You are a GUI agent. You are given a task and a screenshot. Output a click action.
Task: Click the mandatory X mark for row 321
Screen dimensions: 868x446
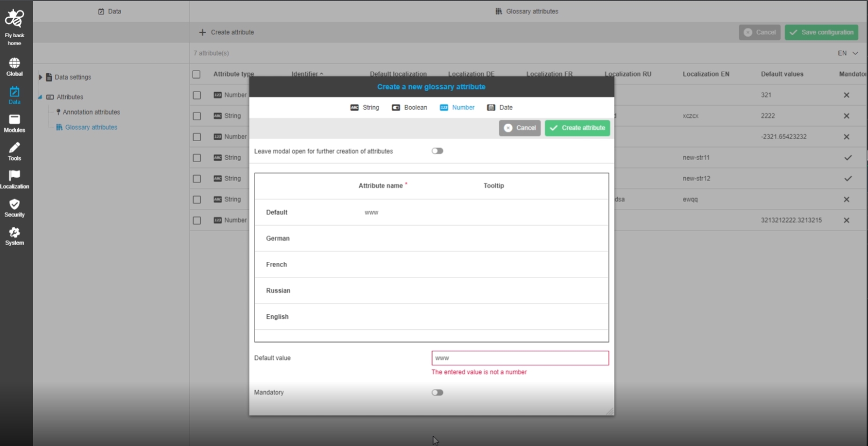[x=846, y=95]
